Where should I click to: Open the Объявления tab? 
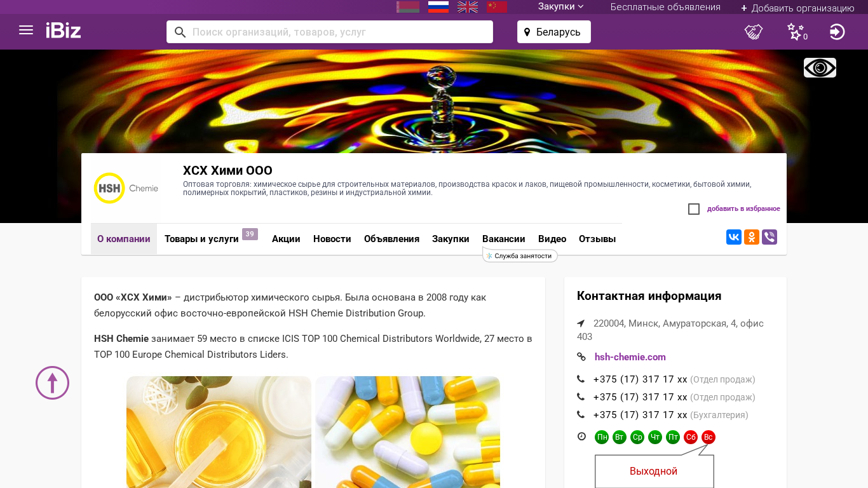pos(391,239)
